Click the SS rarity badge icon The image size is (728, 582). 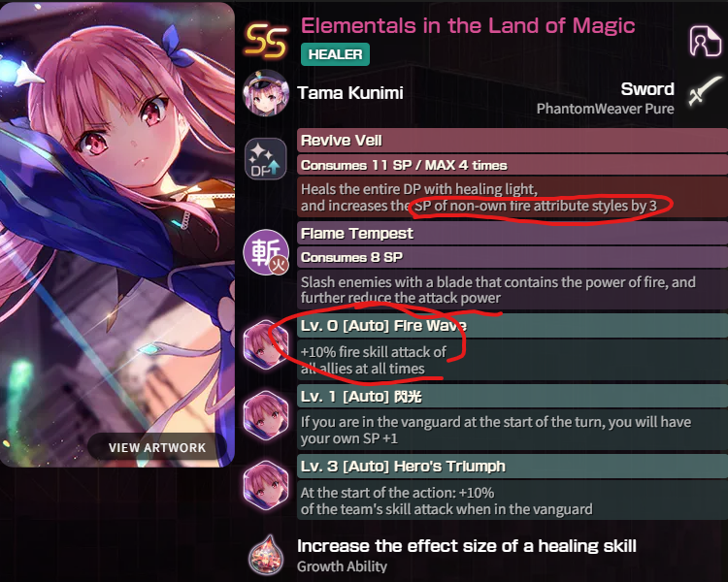[266, 41]
